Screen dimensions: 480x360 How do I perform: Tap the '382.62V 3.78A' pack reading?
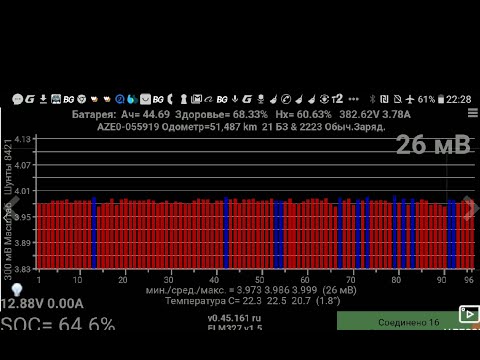(x=375, y=114)
